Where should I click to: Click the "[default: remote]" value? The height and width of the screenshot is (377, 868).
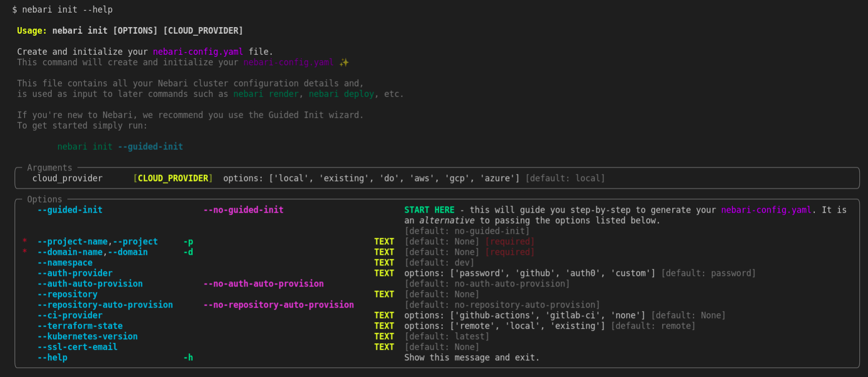point(653,326)
